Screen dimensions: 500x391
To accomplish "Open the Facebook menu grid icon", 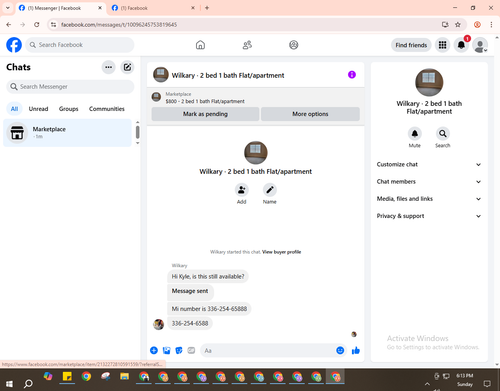I will (x=442, y=45).
